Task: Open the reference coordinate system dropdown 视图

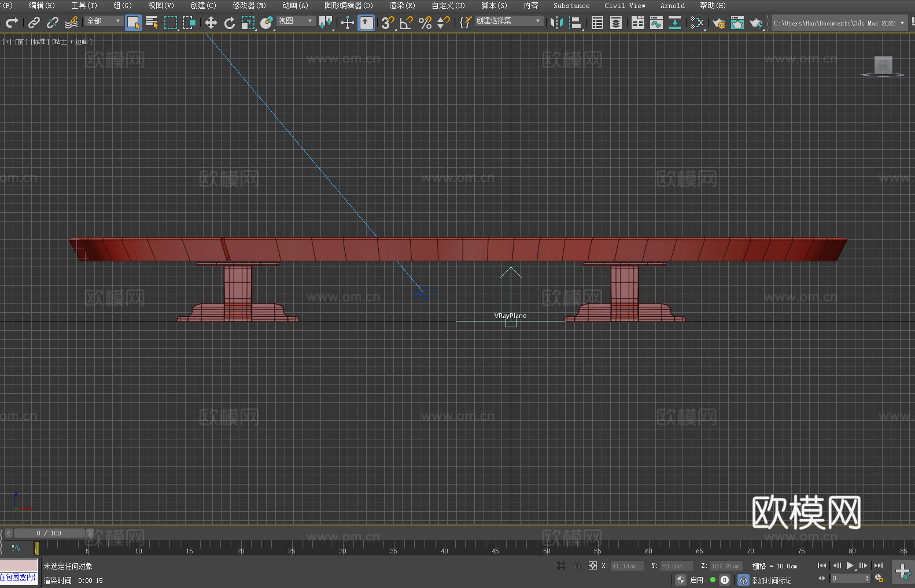Action: tap(296, 21)
